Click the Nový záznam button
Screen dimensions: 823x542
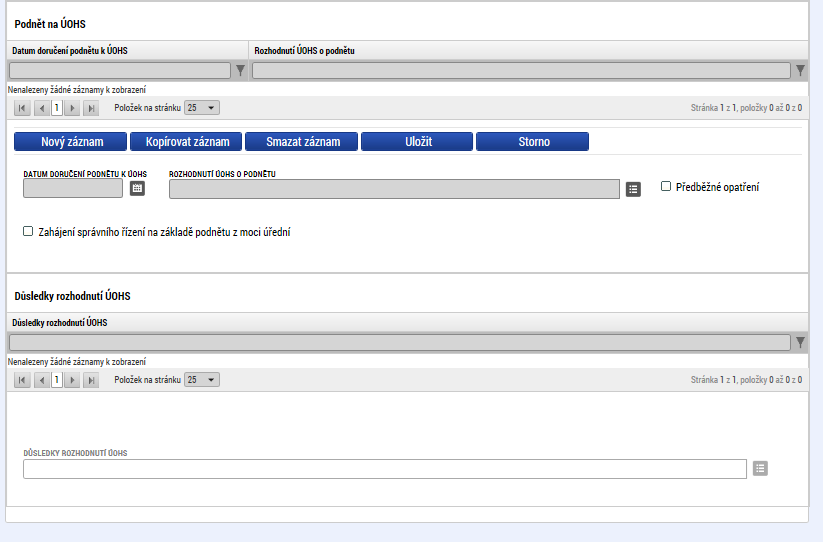coord(70,142)
